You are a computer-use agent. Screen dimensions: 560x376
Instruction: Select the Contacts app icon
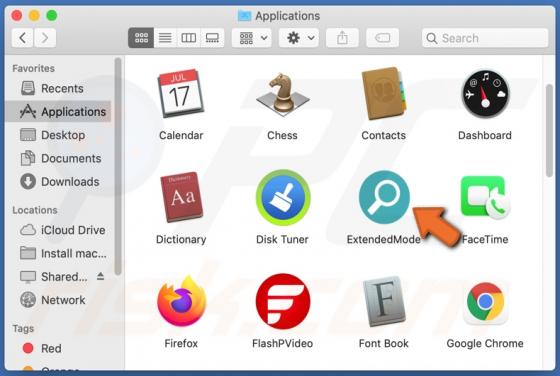click(384, 94)
